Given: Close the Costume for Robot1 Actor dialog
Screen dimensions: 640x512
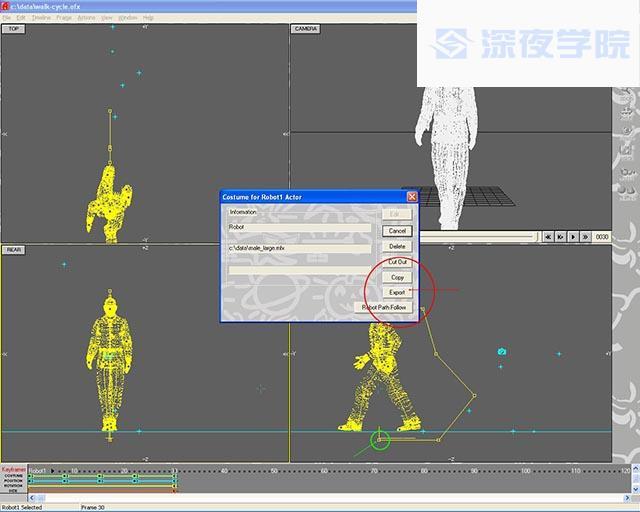Looking at the screenshot, I should [x=412, y=197].
